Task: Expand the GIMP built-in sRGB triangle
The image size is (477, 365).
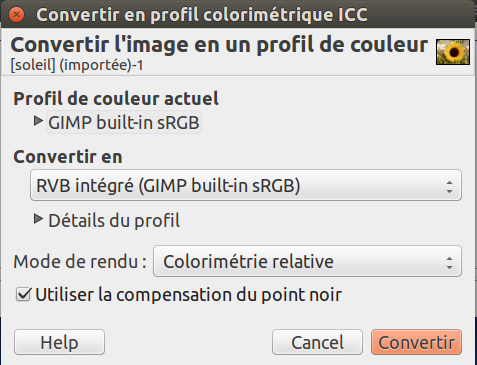Action: [x=38, y=121]
